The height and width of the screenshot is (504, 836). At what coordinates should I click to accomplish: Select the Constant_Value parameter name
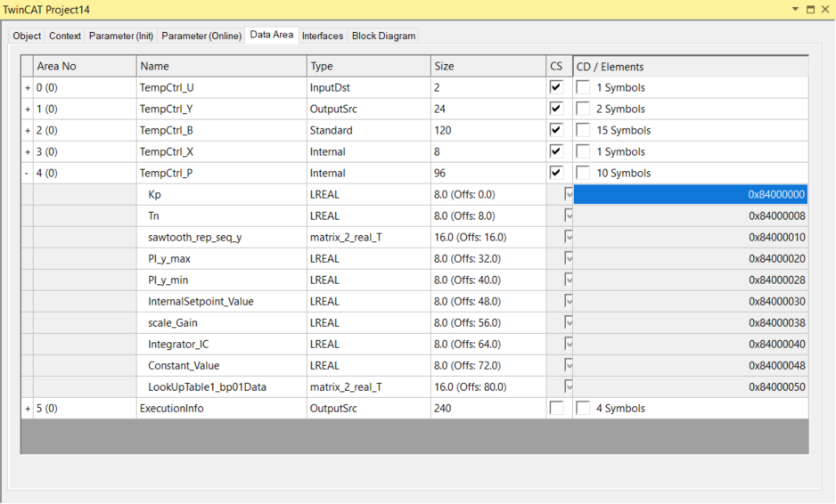[184, 366]
